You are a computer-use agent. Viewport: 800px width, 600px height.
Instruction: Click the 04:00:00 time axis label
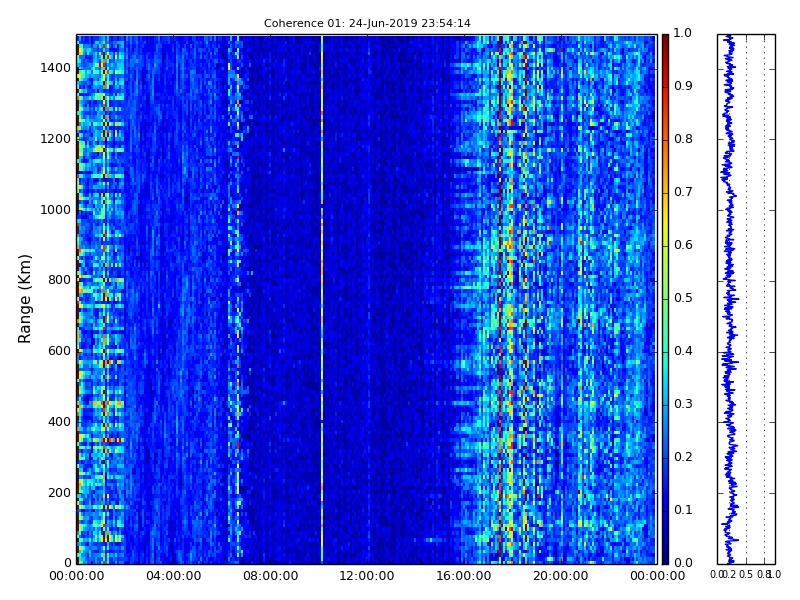tap(173, 577)
